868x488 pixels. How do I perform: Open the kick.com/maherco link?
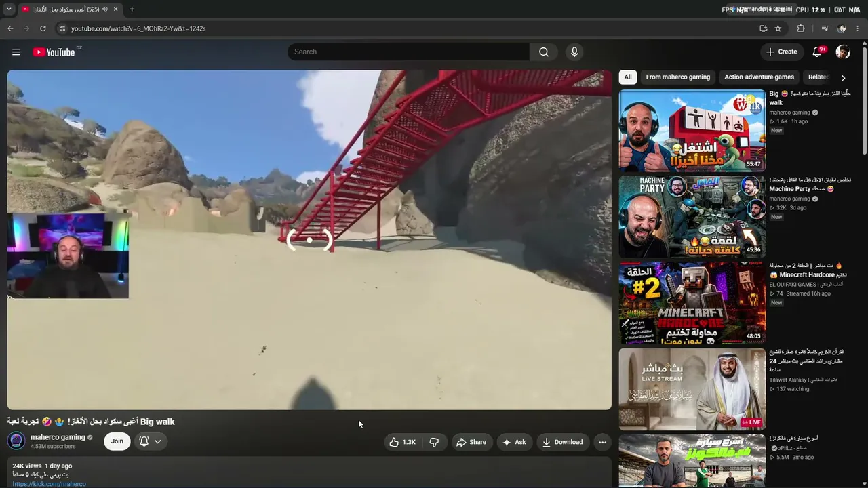click(x=50, y=484)
